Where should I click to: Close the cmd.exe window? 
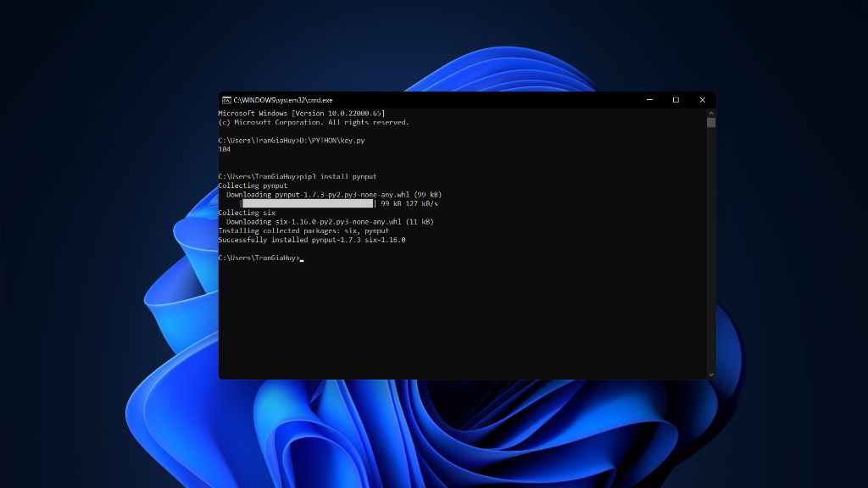tap(702, 100)
